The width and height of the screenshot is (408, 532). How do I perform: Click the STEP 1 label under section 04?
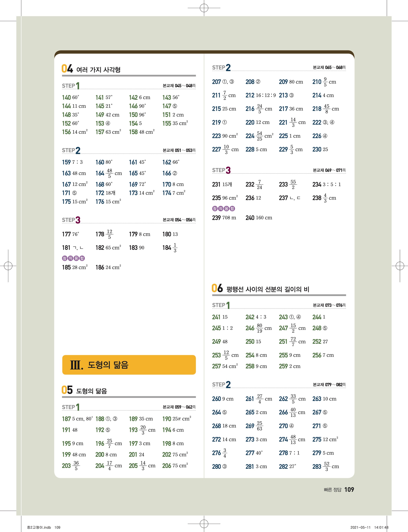(x=71, y=86)
